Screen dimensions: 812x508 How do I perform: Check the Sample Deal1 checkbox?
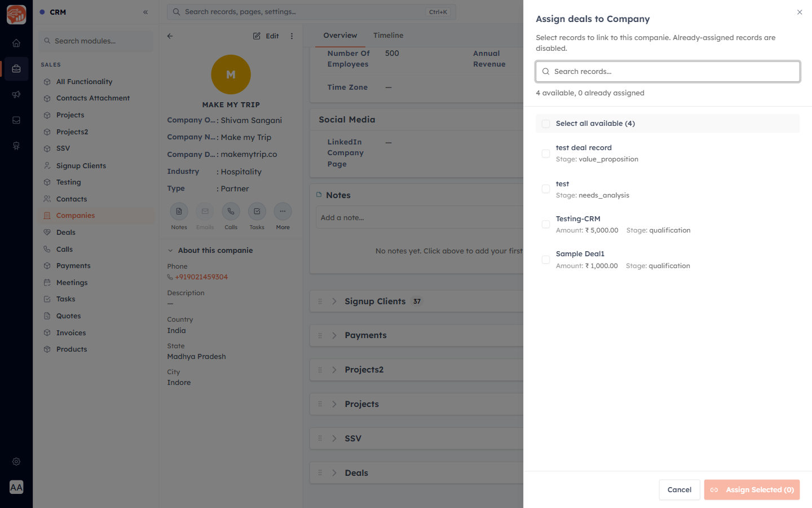point(546,260)
